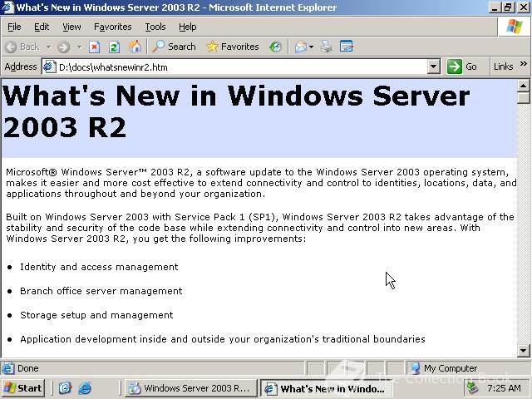
Task: Click the scroll down arrow
Action: coord(524,351)
